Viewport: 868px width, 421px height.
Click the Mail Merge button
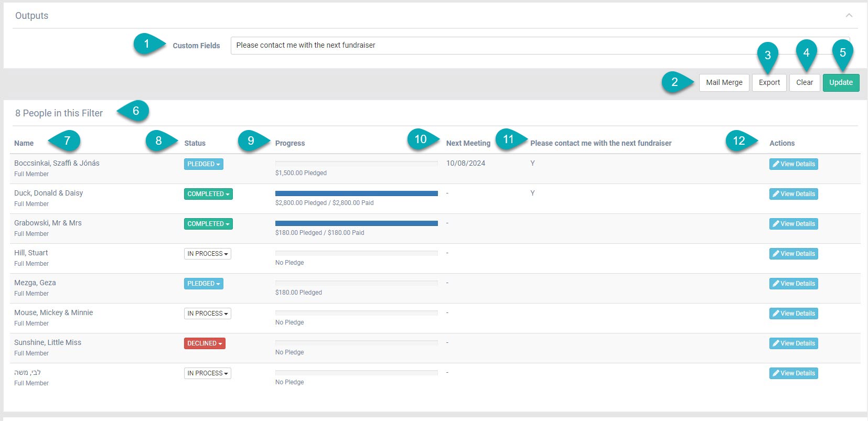724,82
